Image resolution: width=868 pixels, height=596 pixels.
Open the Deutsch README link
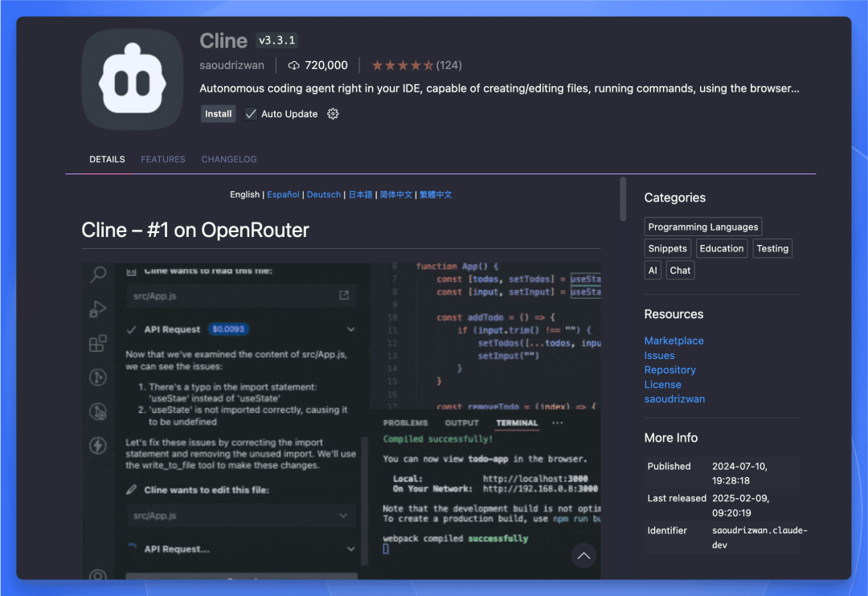pyautogui.click(x=324, y=195)
